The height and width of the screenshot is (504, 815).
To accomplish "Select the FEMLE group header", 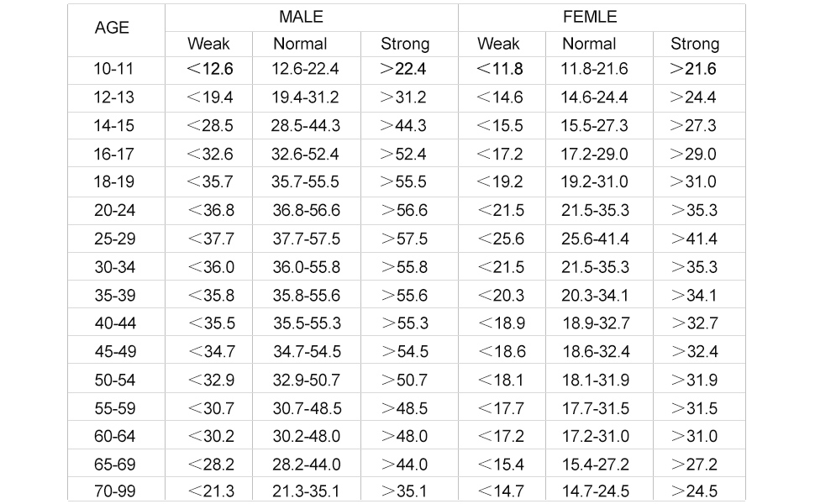I will 589,17.
